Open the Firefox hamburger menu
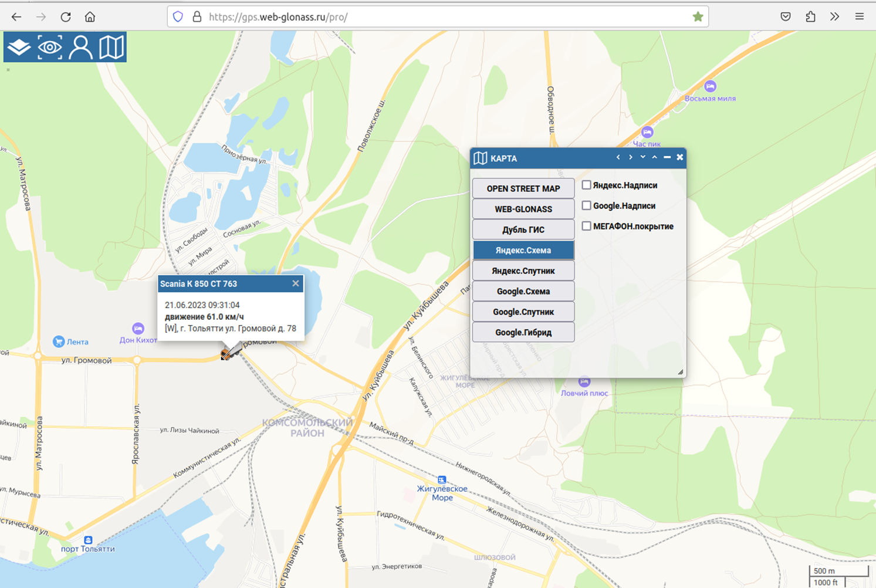 pos(860,16)
